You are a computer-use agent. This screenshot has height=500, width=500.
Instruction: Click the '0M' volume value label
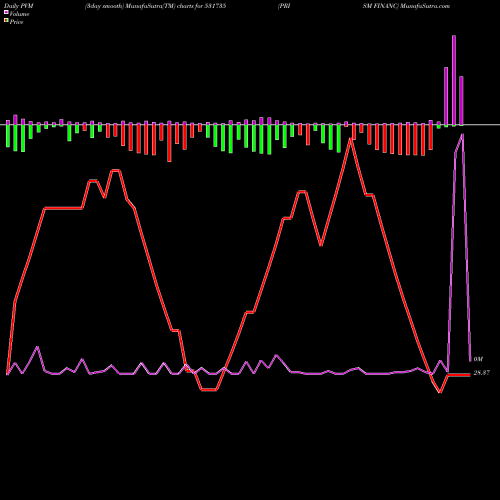pyautogui.click(x=478, y=359)
